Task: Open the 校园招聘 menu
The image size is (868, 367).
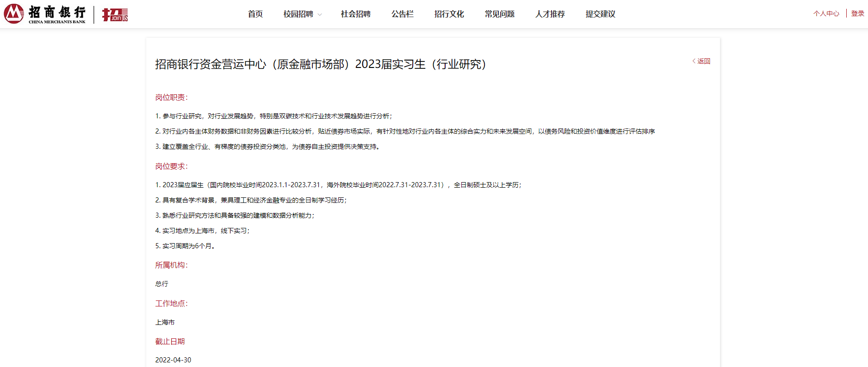Action: pos(298,14)
